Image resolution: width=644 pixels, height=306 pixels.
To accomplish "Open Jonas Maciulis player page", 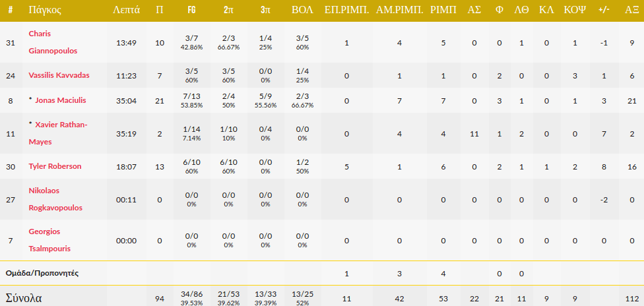I will tap(63, 100).
